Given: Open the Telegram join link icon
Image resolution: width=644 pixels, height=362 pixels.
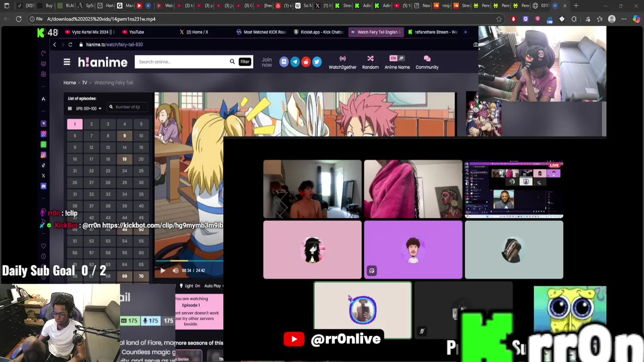Looking at the screenshot, I should 295,62.
